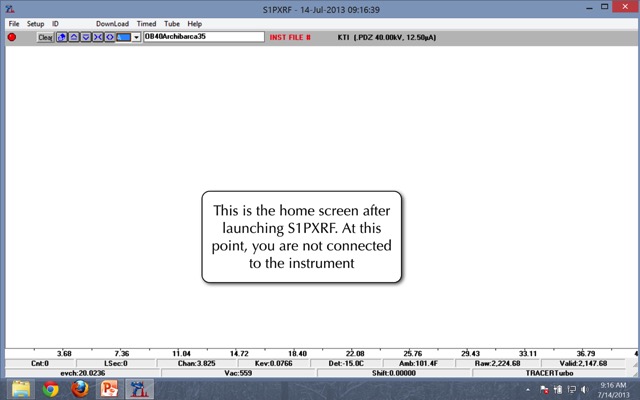
Task: Click the KTI .PDZ 40.00kV settings text
Action: coord(387,37)
